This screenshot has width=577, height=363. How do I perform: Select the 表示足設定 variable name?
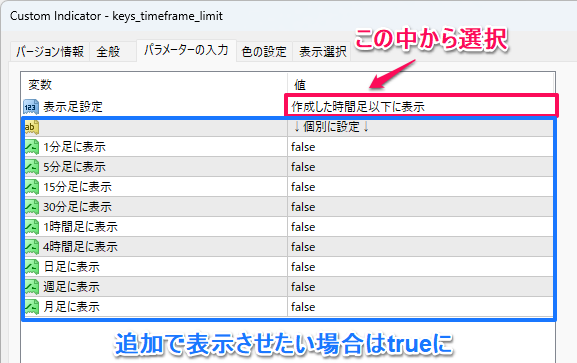tap(73, 107)
